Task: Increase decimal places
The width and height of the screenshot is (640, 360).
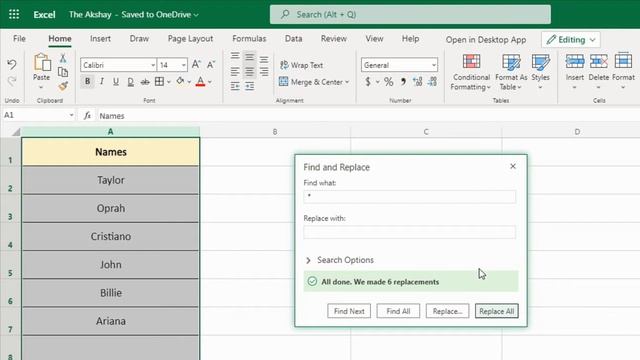Action: 418,82
